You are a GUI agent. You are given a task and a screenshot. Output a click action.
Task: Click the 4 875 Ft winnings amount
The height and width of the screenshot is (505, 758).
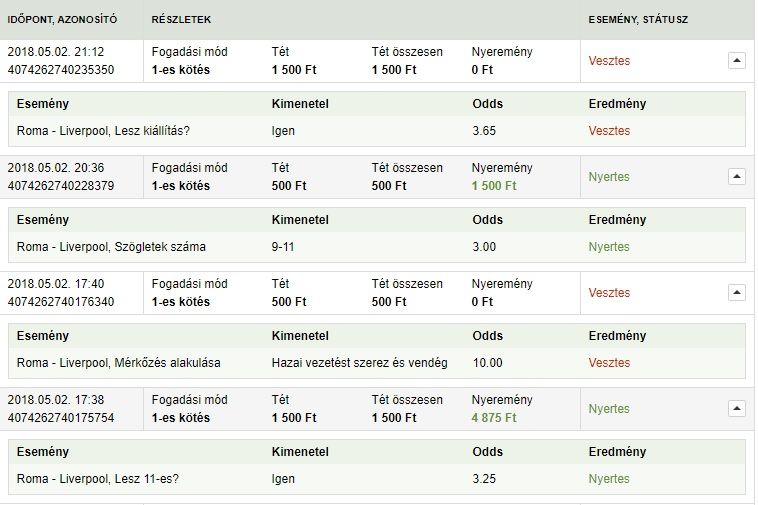tap(494, 418)
